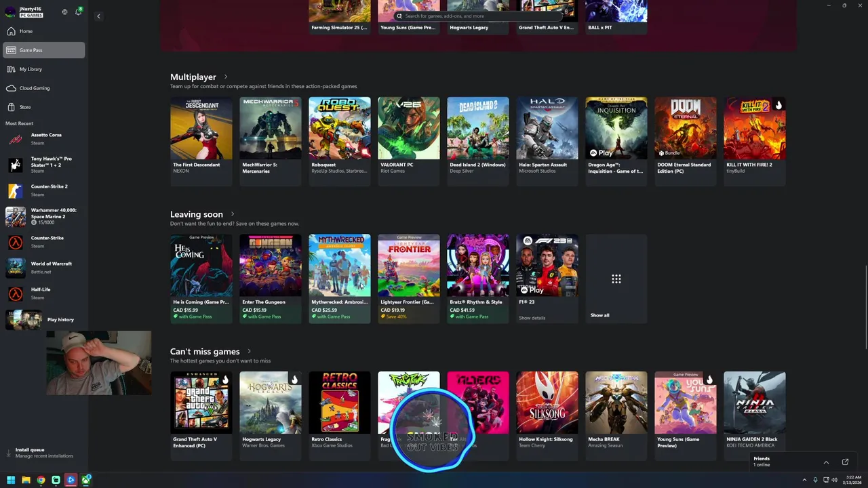Open the Roboquest game tile
The image size is (868, 488).
[339, 141]
